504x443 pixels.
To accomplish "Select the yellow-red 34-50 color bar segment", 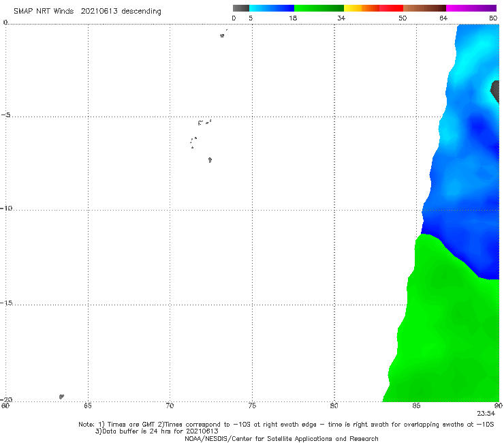I will coord(373,8).
